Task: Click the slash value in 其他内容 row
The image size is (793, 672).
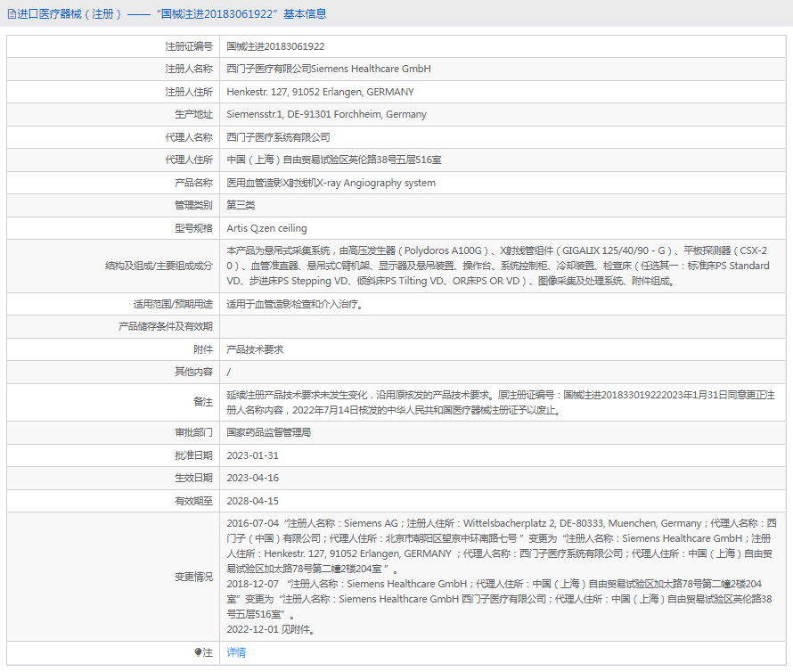Action: tap(229, 373)
